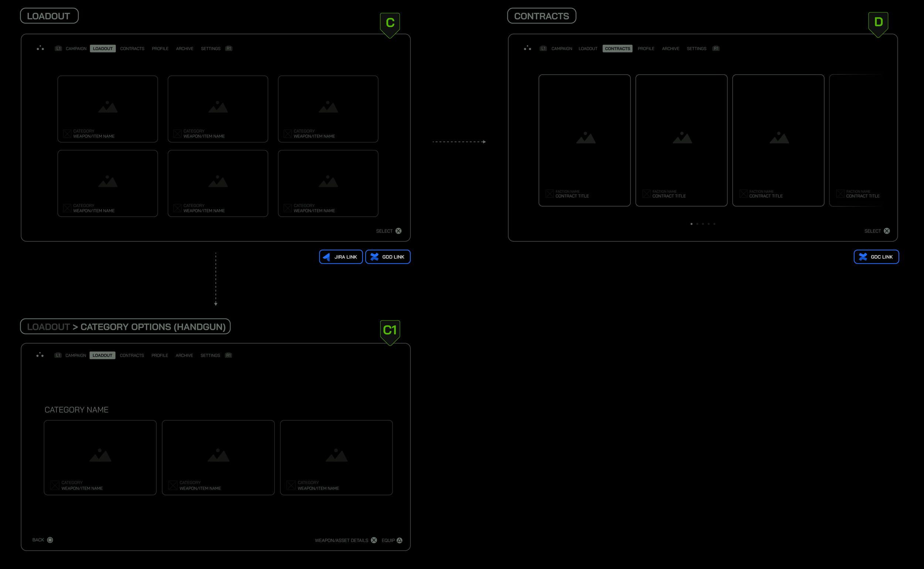Click the circle icon next to BACK

[50, 540]
